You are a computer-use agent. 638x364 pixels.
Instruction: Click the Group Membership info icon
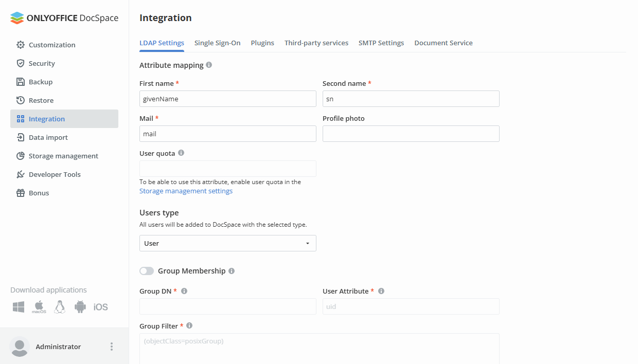pos(232,270)
